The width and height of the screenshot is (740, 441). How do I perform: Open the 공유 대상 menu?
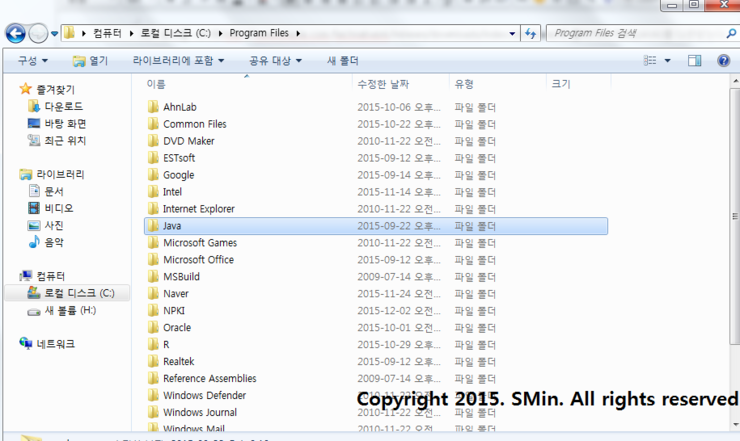[276, 60]
